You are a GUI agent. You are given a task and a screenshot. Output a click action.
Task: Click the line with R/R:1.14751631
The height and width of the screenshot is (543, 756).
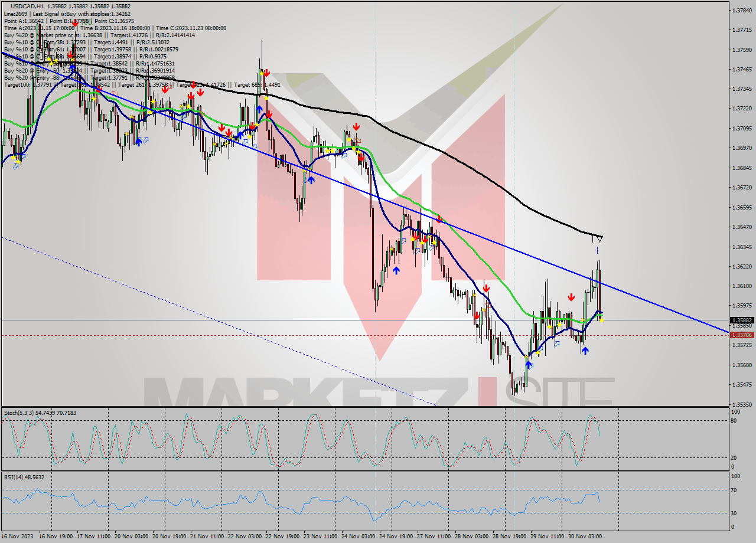point(90,63)
